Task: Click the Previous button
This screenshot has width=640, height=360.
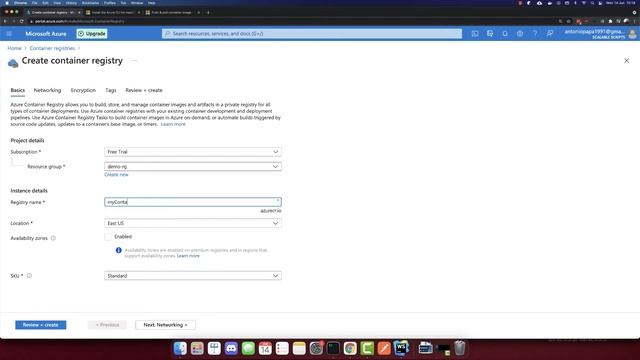Action: [107, 325]
